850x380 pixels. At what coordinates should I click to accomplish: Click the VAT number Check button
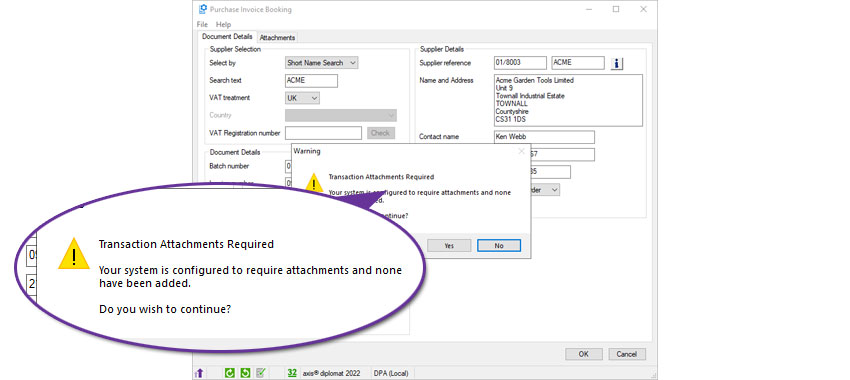point(381,133)
